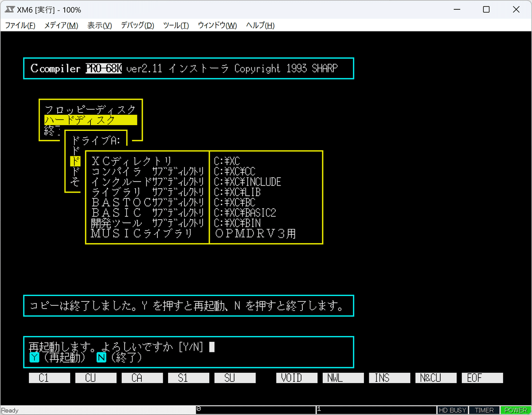This screenshot has width=532, height=415.
Task: Click the C:¥XC¥BASIC2 path value
Action: [245, 212]
